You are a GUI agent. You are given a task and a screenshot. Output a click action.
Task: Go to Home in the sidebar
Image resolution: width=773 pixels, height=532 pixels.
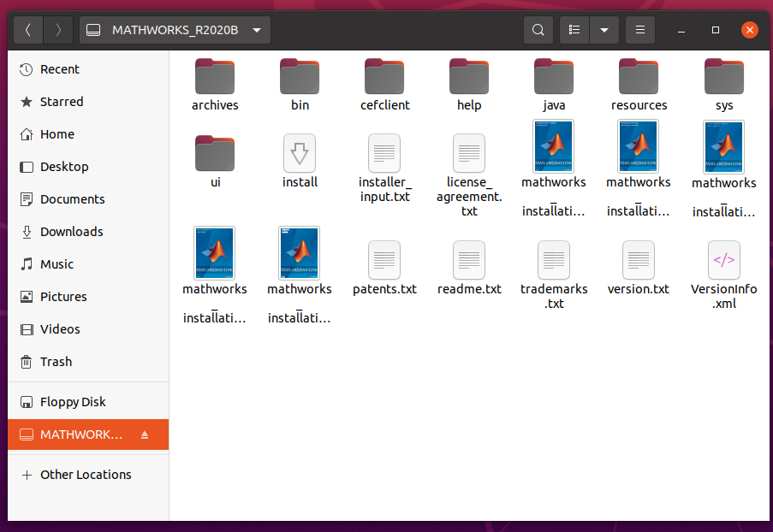[x=88, y=134]
